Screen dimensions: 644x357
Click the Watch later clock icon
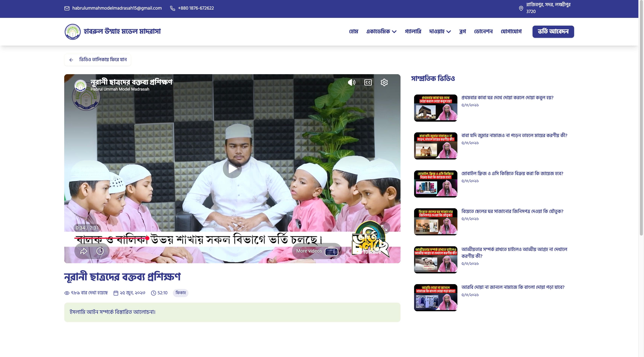[100, 251]
